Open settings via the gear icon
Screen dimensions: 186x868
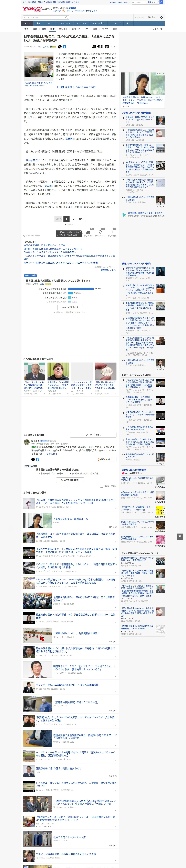(161, 17)
